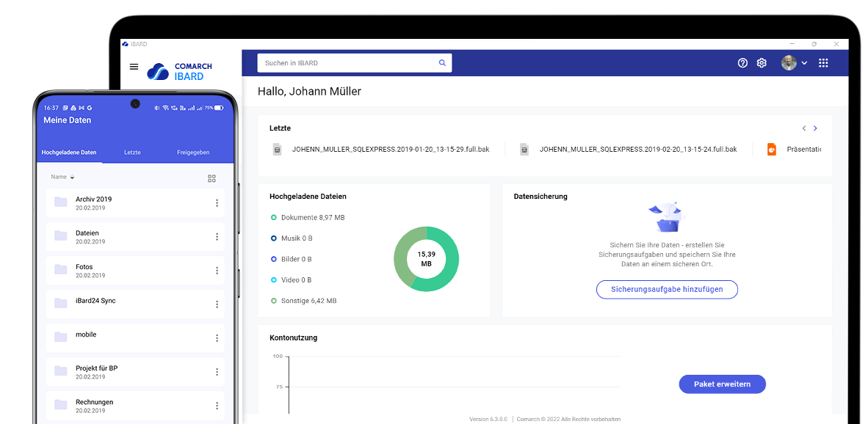The width and height of the screenshot is (868, 424).
Task: Click the Fotos folder name
Action: 84,266
